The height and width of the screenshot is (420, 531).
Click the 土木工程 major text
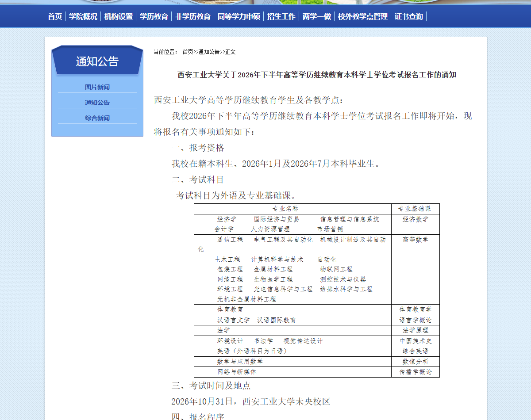[x=227, y=260]
